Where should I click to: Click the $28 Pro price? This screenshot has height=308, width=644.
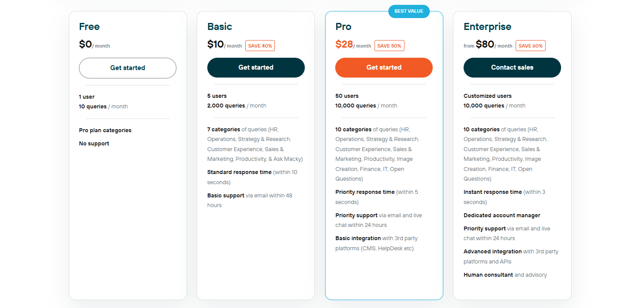click(x=344, y=44)
